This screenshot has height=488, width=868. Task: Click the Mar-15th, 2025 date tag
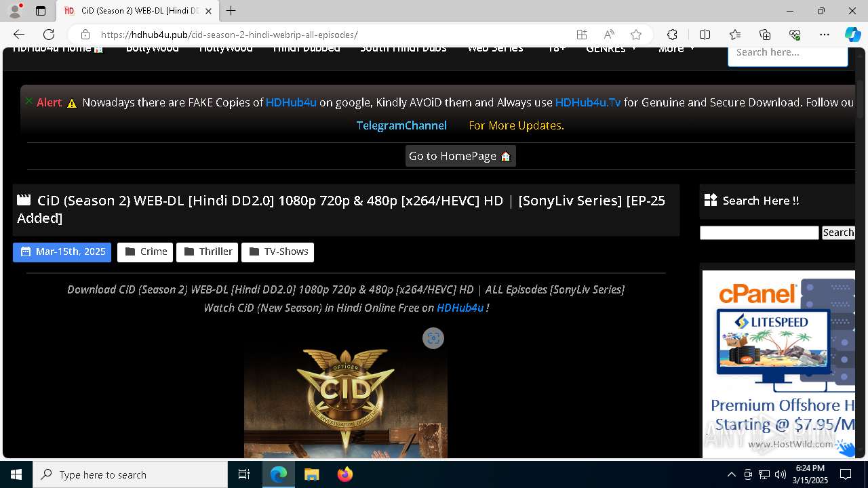[x=62, y=252]
